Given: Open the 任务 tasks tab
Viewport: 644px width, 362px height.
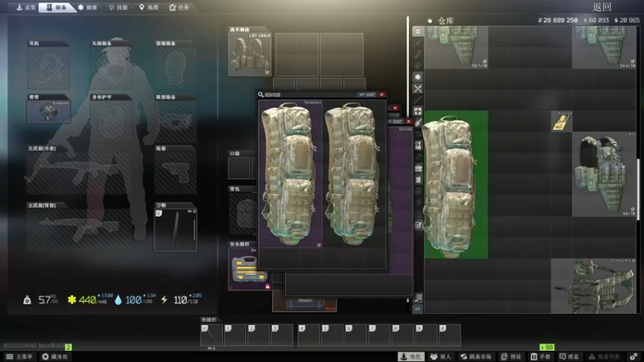Looking at the screenshot, I should point(180,7).
